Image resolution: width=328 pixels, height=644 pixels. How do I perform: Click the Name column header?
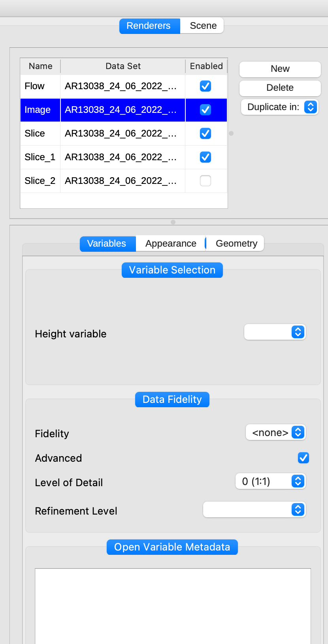[x=40, y=66]
